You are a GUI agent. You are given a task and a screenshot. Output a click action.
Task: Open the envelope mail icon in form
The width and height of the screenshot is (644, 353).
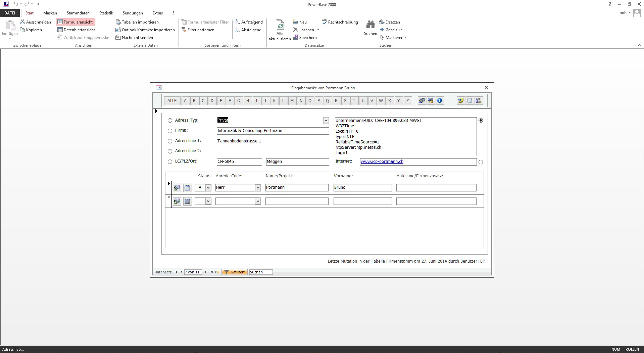coord(470,100)
